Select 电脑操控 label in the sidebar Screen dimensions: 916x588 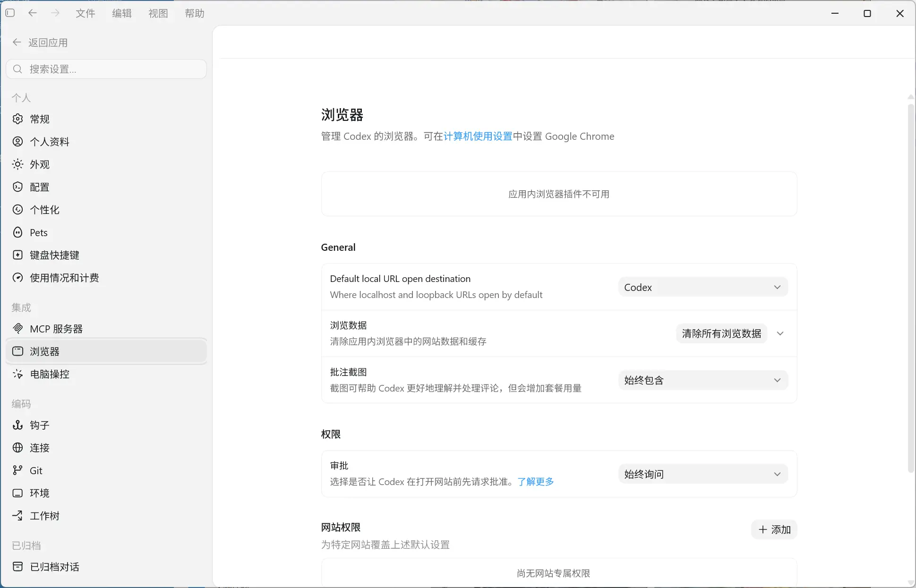click(x=50, y=374)
